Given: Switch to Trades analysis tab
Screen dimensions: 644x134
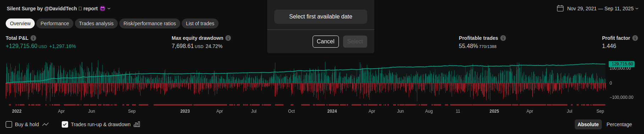Looking at the screenshot, I should pos(96,23).
